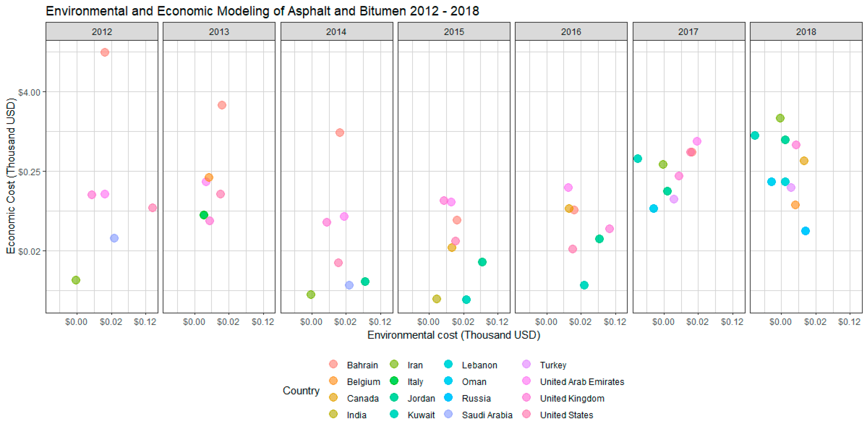Click the Saudi Arabia point in 2012 panel

pyautogui.click(x=114, y=238)
